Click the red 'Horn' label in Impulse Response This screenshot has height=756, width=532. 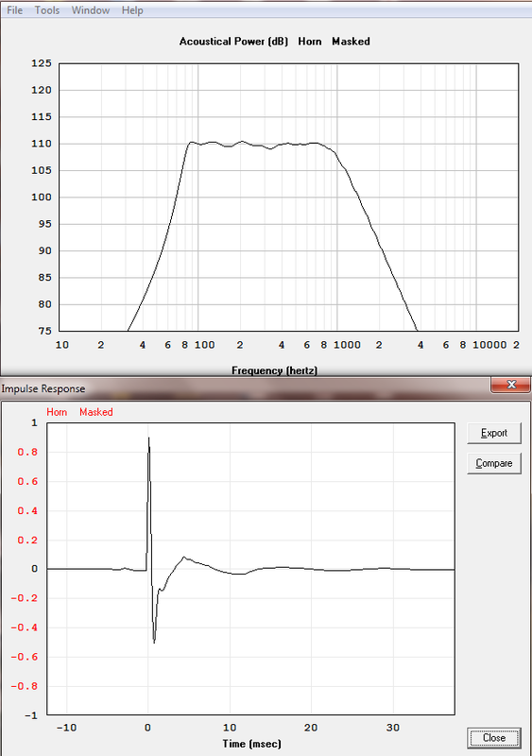click(x=57, y=412)
